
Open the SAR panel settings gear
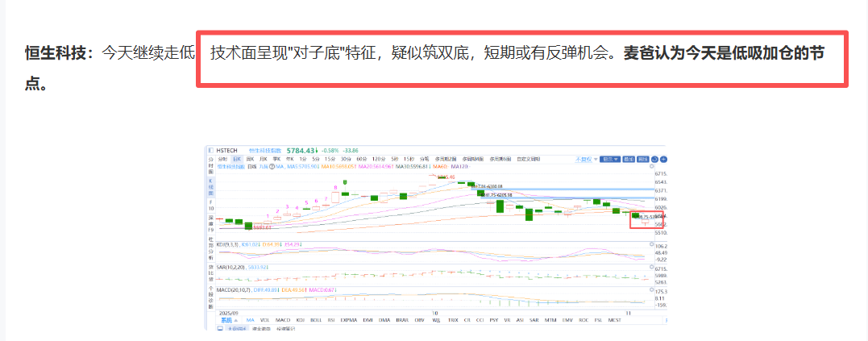tap(651, 267)
